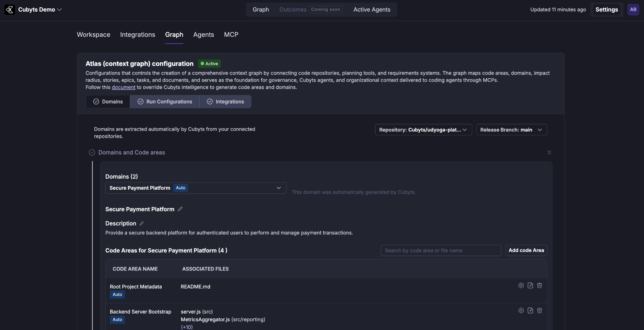Click ASSOCIATED FILES column header
This screenshot has width=644, height=330.
click(205, 269)
